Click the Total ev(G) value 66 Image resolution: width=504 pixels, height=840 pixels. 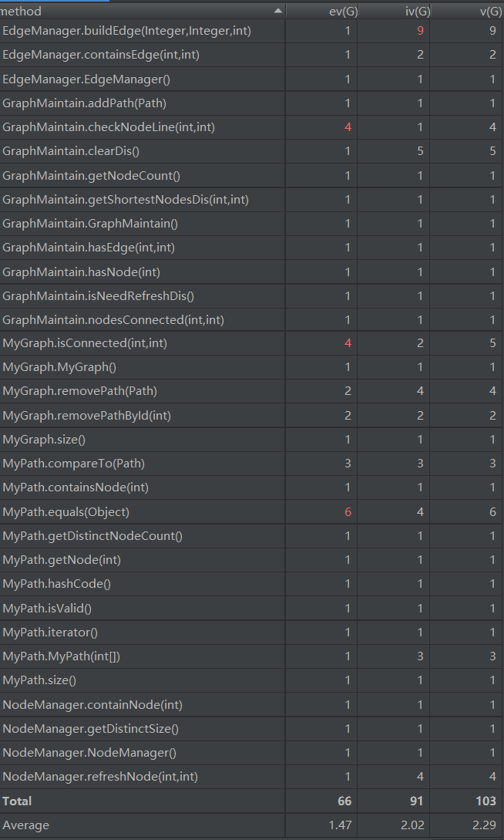[x=344, y=801]
